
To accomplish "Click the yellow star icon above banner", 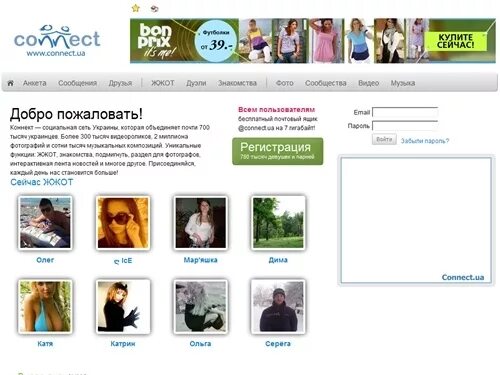I will (136, 8).
